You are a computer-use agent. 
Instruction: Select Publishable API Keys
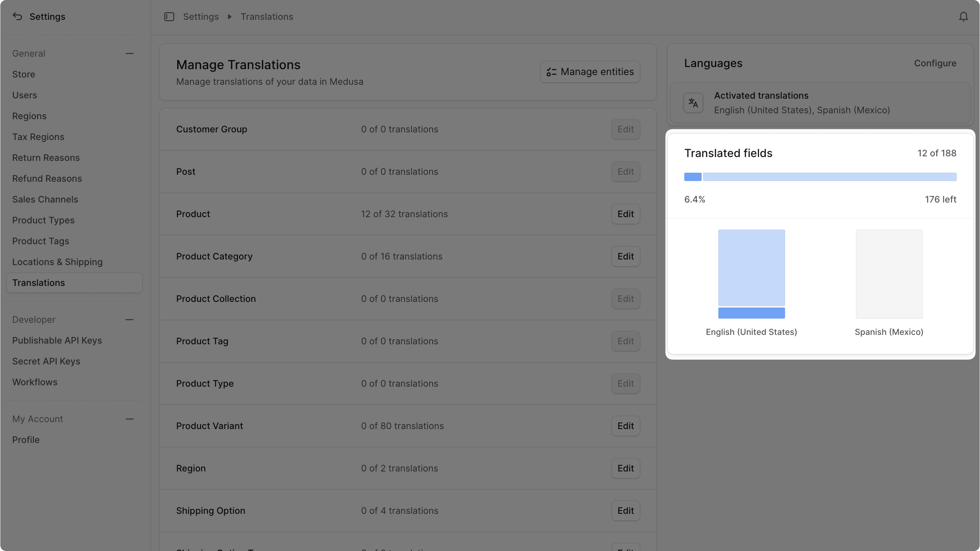tap(57, 340)
